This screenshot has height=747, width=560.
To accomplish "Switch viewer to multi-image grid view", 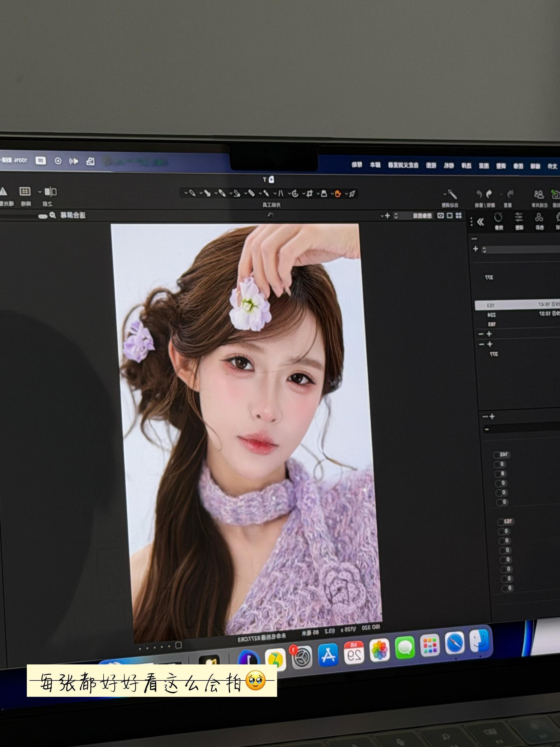I will pos(459,215).
